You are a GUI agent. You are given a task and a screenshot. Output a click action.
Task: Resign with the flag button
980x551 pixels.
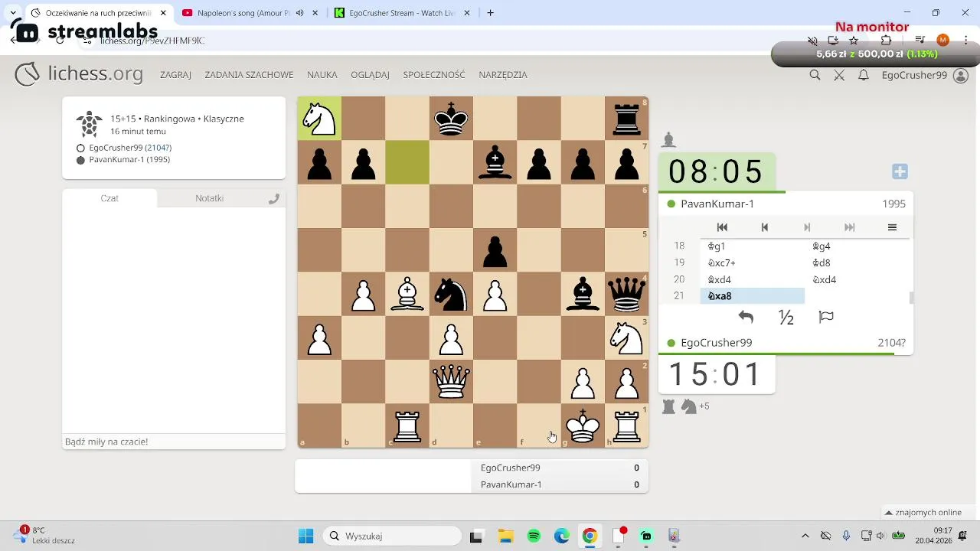826,317
